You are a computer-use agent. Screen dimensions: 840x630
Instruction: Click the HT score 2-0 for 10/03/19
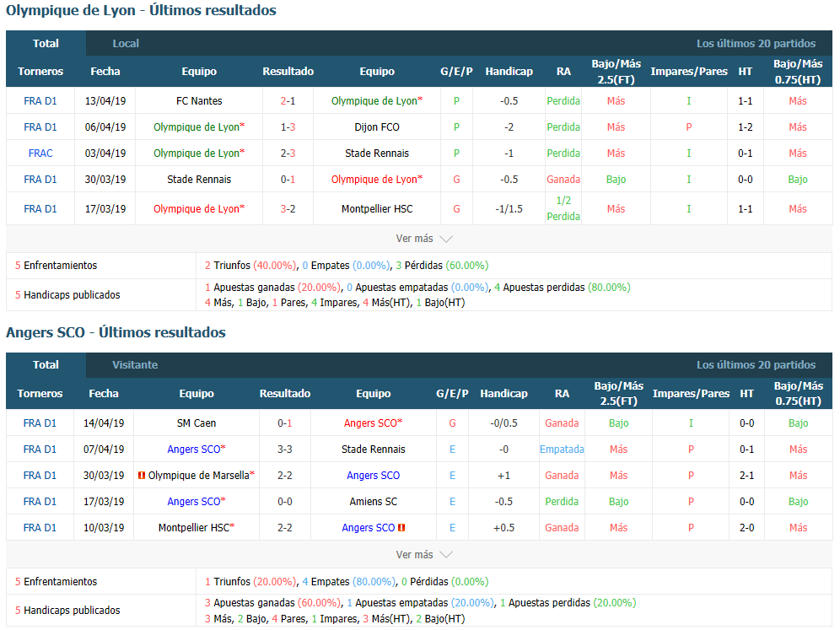746,528
